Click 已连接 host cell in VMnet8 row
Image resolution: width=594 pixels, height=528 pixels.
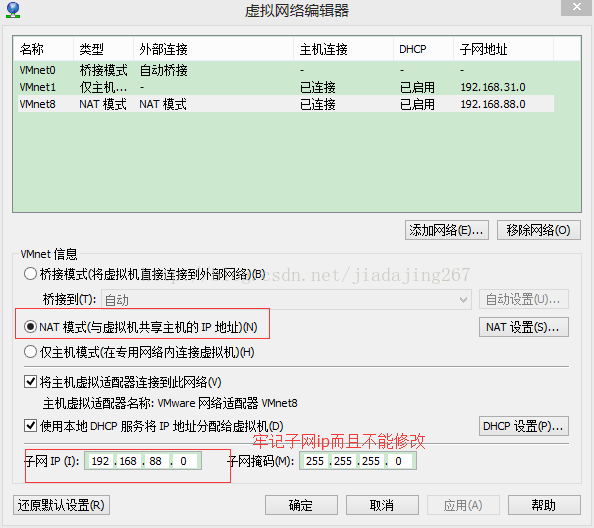(318, 104)
